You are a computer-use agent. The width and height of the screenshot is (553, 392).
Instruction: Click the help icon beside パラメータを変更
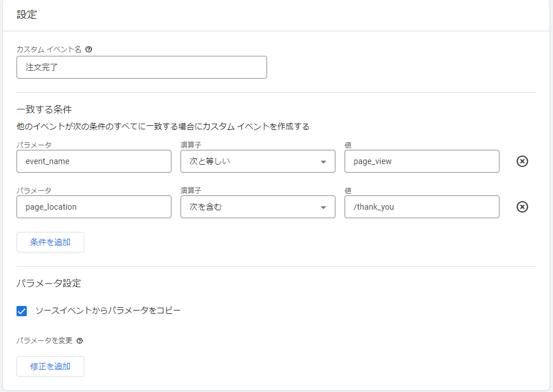tap(80, 341)
